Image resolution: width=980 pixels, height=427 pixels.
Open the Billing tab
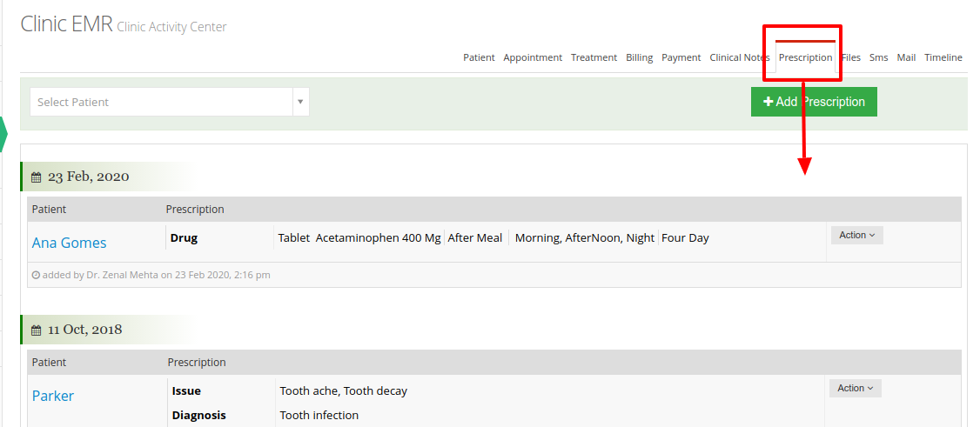pos(640,57)
